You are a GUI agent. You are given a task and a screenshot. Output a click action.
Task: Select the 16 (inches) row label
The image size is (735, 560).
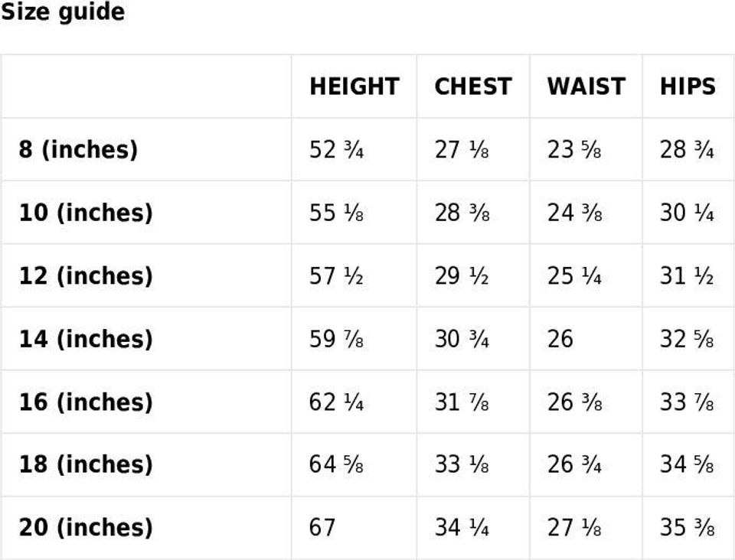(x=86, y=402)
